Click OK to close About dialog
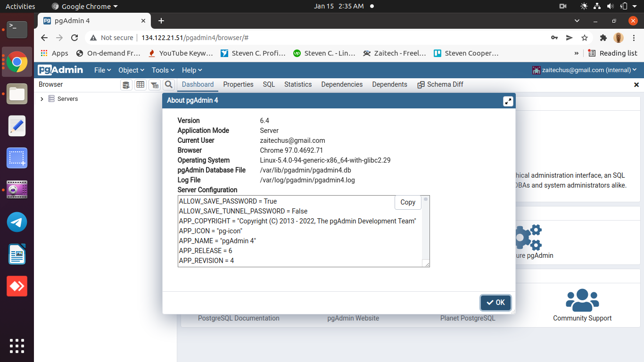The image size is (644, 362). (x=495, y=303)
